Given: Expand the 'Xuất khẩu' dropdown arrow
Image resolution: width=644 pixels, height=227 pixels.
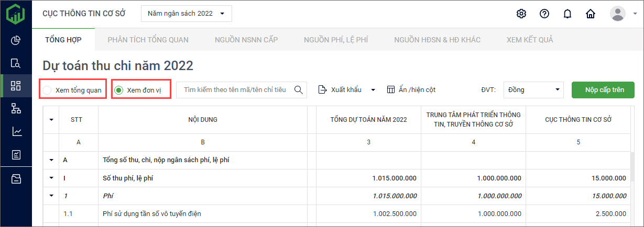Looking at the screenshot, I should click(373, 90).
